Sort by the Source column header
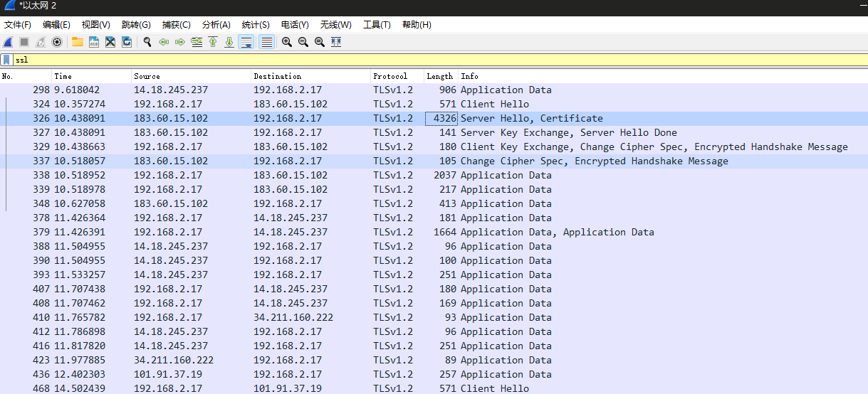 [192, 76]
